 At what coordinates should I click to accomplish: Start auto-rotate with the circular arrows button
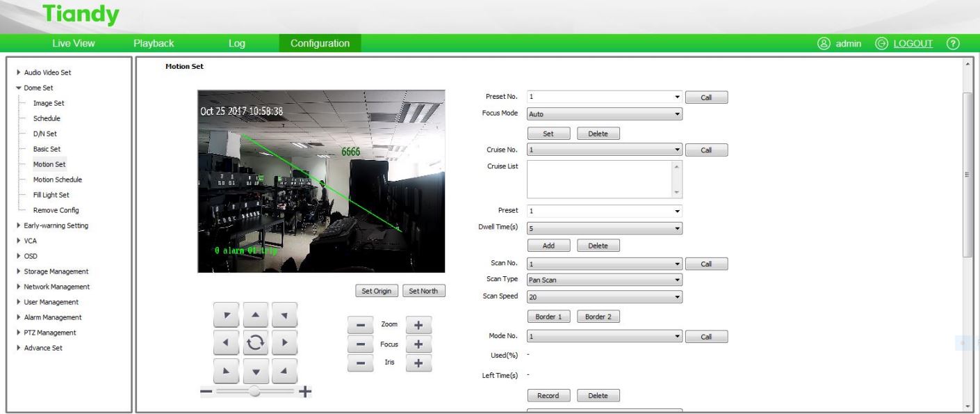pyautogui.click(x=255, y=343)
